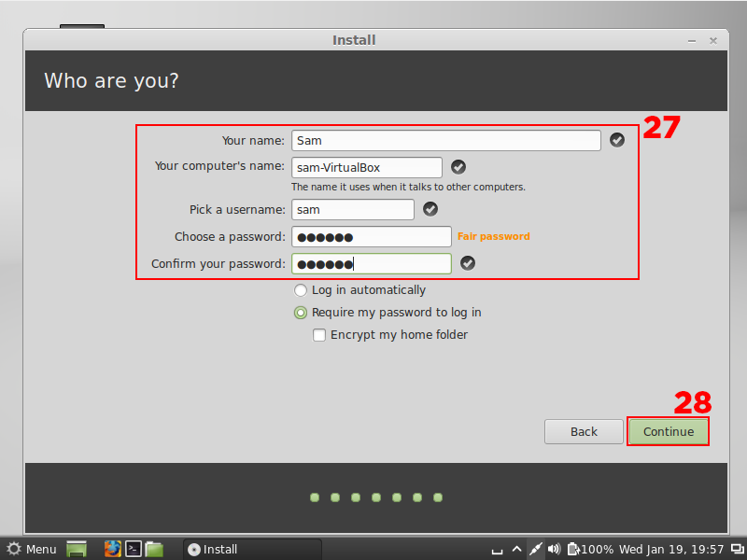
Task: Go Back to previous installer step
Action: pyautogui.click(x=584, y=431)
